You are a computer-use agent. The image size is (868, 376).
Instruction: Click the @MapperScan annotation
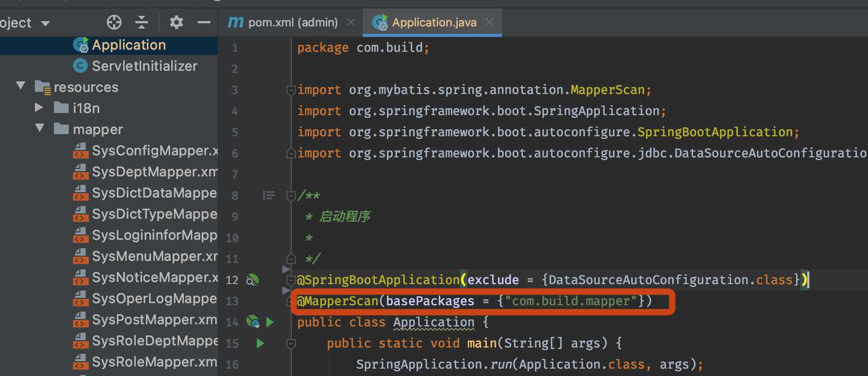[x=338, y=301]
